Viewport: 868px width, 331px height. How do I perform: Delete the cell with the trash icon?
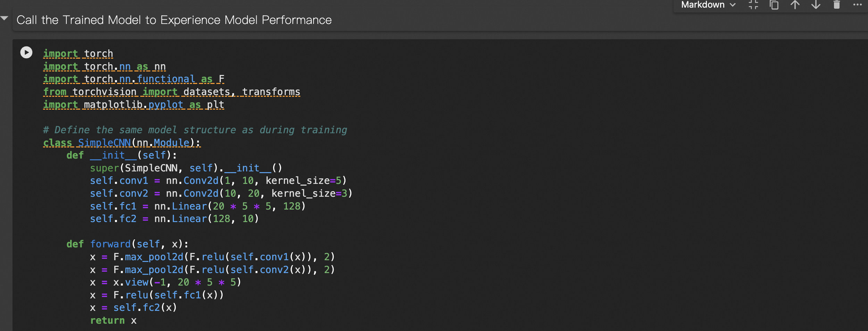[x=837, y=5]
